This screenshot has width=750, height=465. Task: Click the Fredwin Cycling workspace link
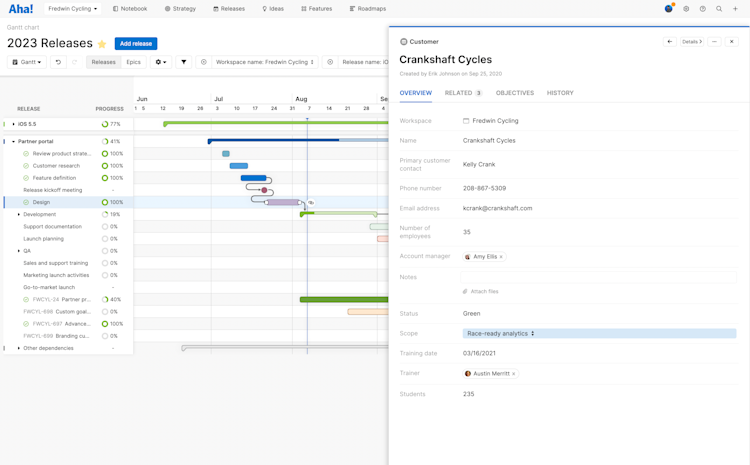point(495,121)
